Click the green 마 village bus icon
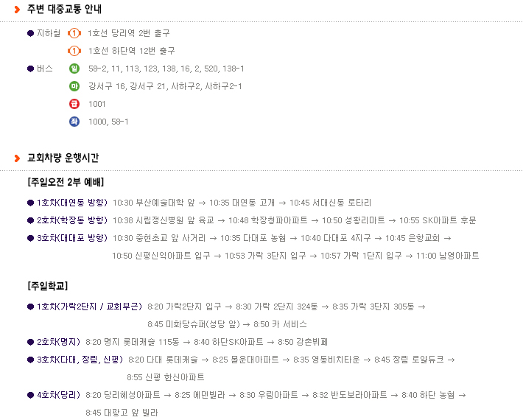Viewport: 523px width, 420px height. (x=74, y=86)
